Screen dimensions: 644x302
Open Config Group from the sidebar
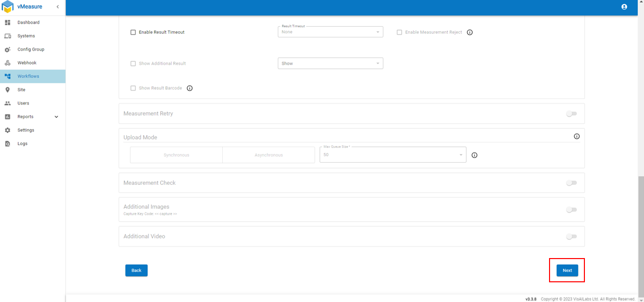pyautogui.click(x=31, y=49)
